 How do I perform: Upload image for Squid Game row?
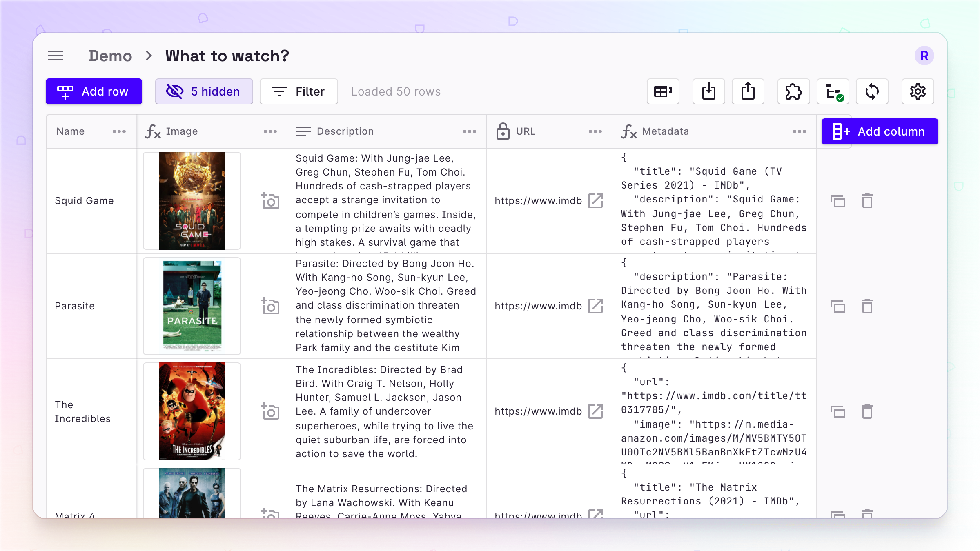270,201
